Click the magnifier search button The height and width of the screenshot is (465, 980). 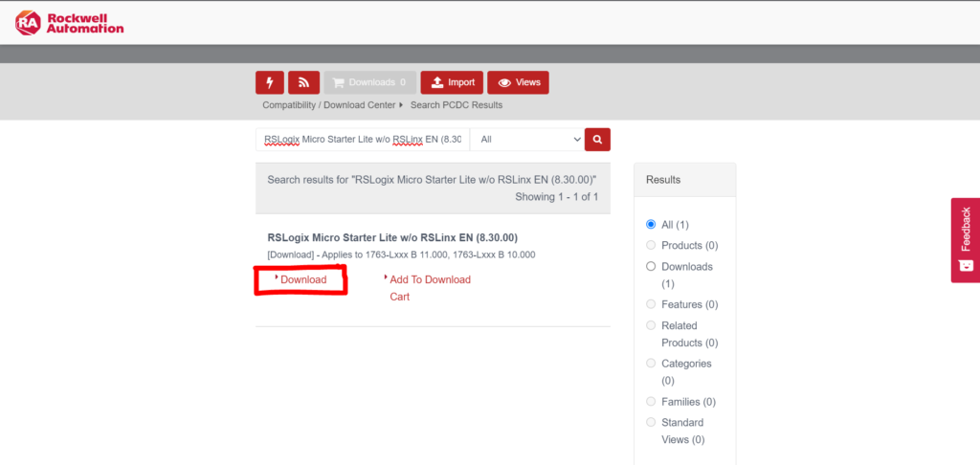[x=597, y=140]
